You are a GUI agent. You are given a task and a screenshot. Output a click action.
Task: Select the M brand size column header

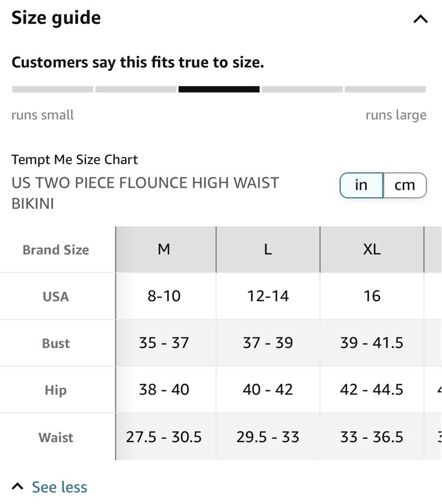tap(164, 250)
